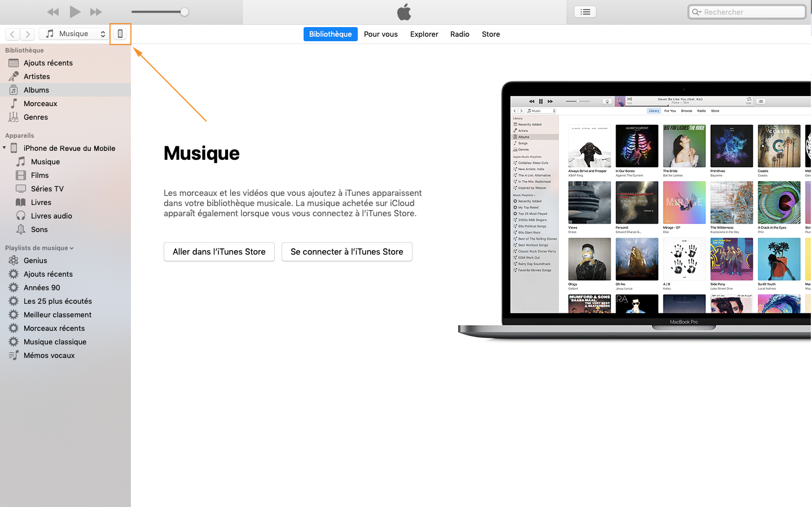Click the Meilleur classement label
812x507 pixels.
58,315
